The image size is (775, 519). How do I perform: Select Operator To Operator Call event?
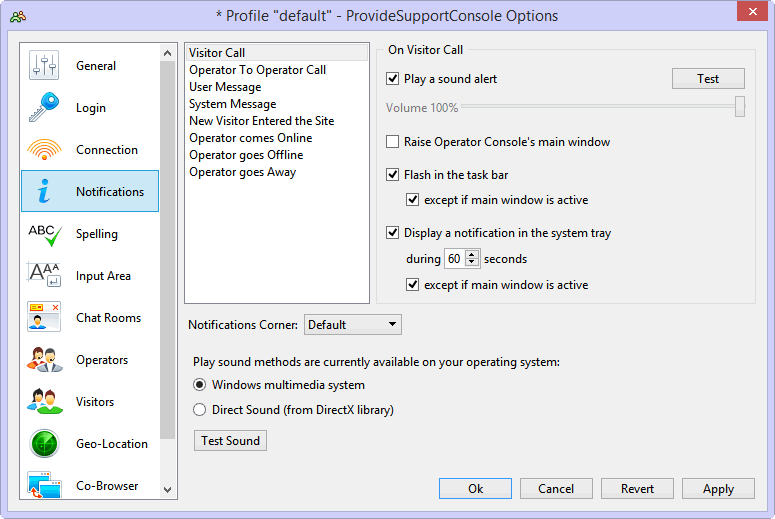pos(258,70)
